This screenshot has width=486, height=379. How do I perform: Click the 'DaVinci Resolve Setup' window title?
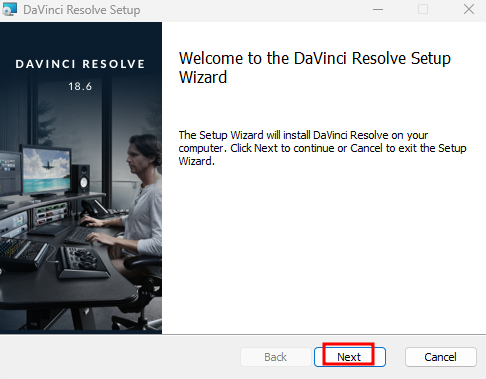pyautogui.click(x=82, y=10)
